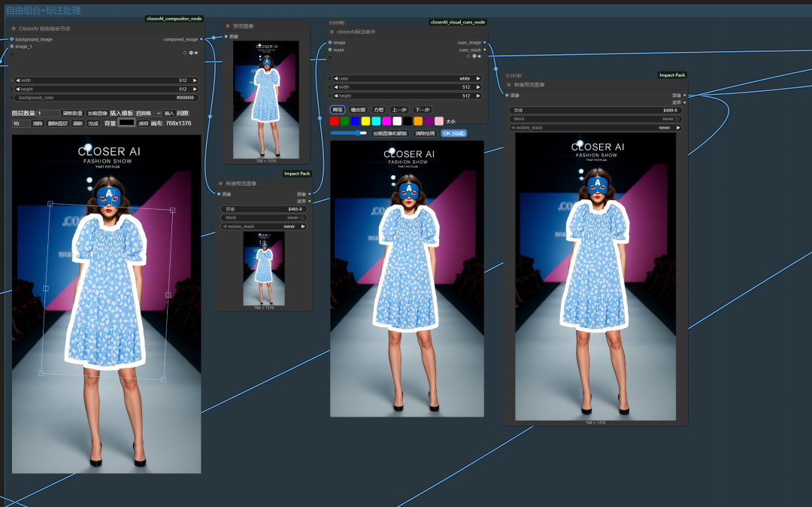812x507 pixels.
Task: Click the 透明 transparent button
Action: pos(144,123)
